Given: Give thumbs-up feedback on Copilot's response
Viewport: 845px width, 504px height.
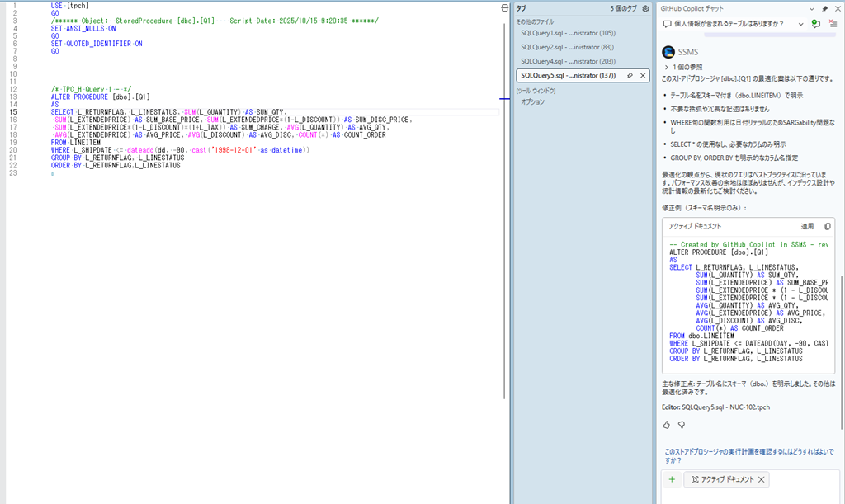Looking at the screenshot, I should [667, 424].
